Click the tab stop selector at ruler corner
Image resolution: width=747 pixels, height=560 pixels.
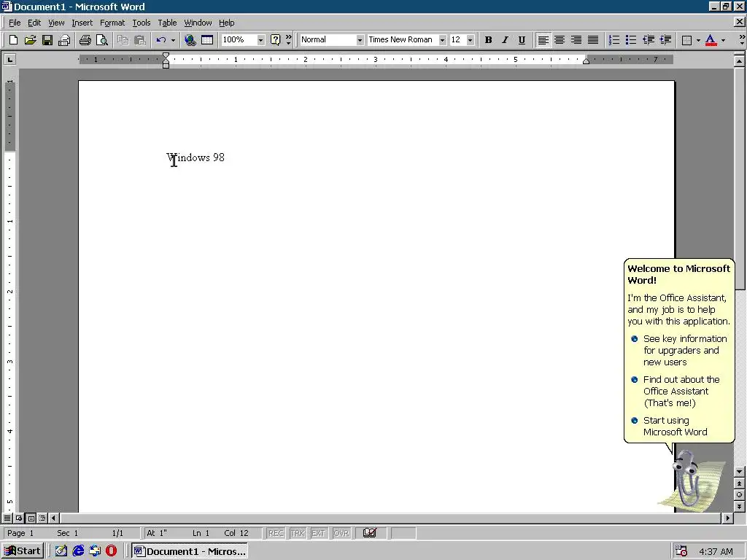click(x=9, y=60)
